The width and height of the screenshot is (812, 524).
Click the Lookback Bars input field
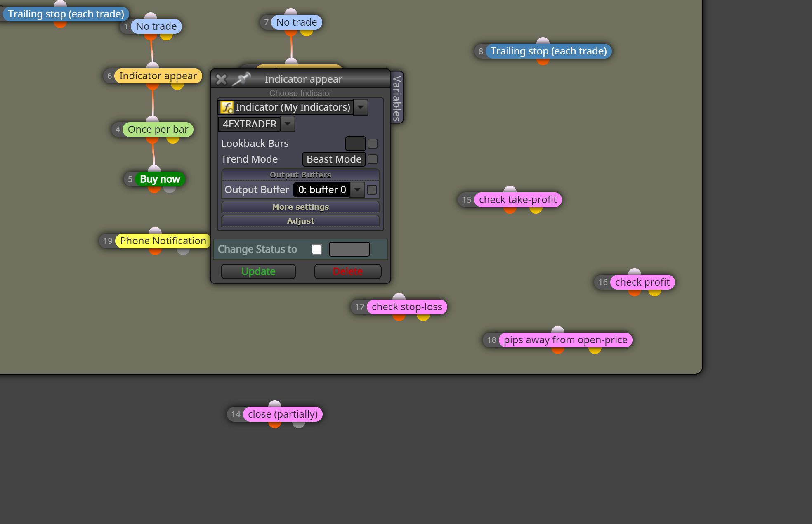[x=355, y=144]
